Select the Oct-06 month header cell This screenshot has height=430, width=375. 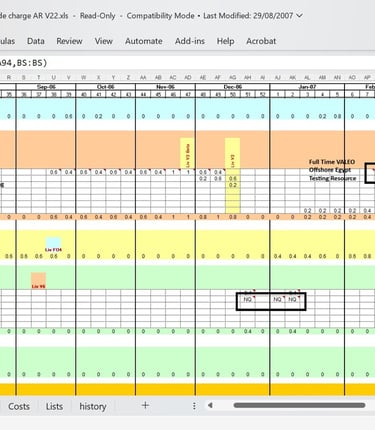(x=106, y=87)
